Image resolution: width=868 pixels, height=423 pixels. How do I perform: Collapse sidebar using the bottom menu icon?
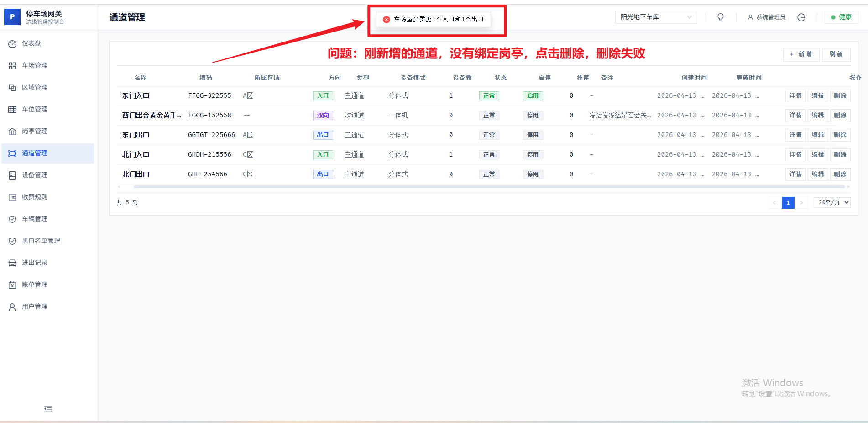[x=48, y=409]
